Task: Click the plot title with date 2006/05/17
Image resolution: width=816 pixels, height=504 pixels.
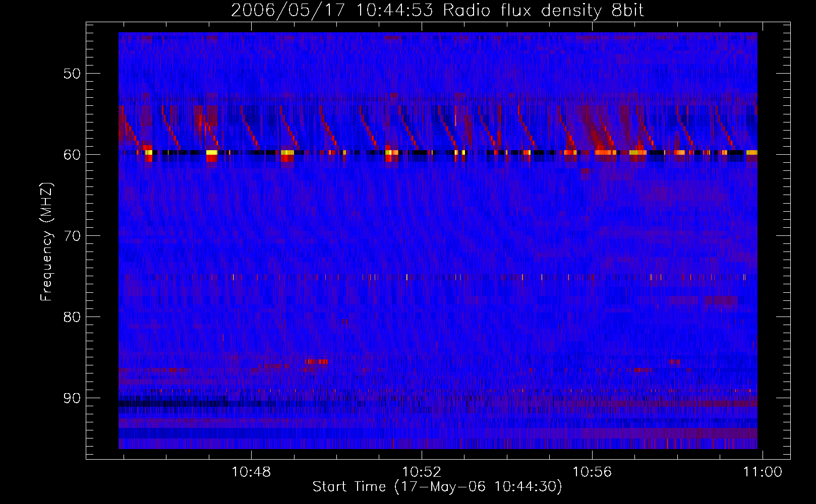Action: 437,10
